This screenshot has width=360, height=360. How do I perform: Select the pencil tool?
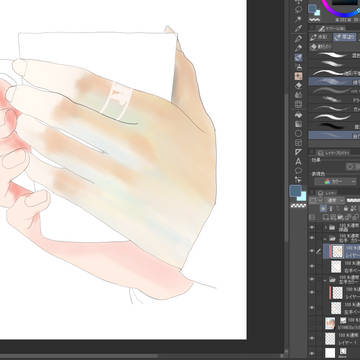[299, 48]
